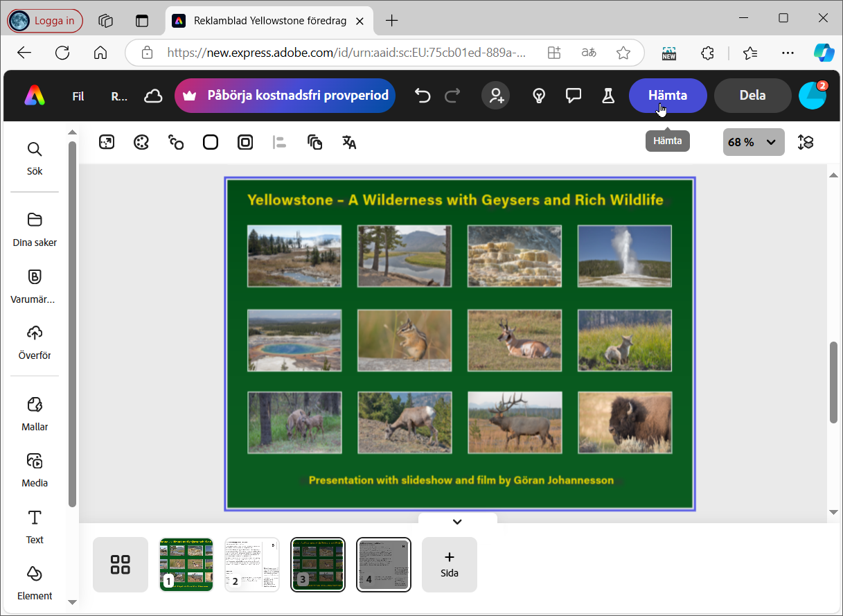Click the Dela share button
Image resolution: width=843 pixels, height=616 pixels.
click(x=752, y=96)
